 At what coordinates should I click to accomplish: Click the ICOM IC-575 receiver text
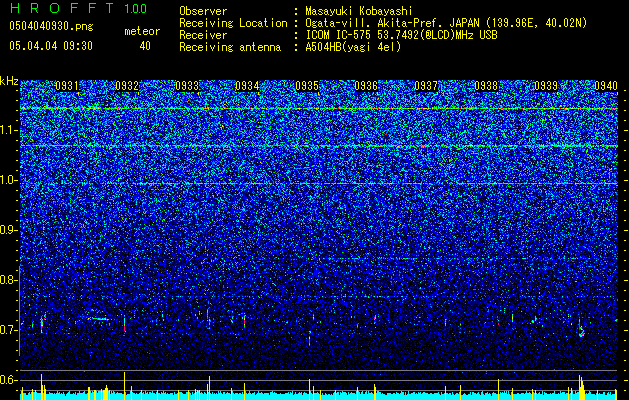401,35
